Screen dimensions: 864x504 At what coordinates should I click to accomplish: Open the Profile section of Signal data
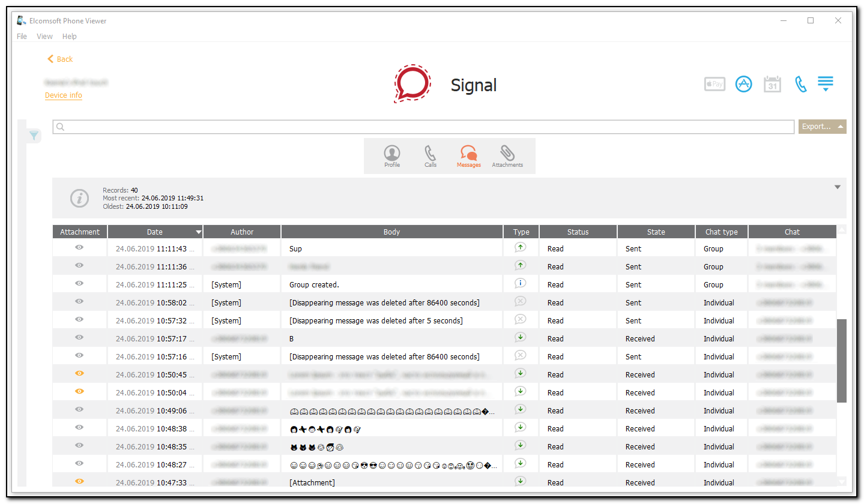[391, 155]
